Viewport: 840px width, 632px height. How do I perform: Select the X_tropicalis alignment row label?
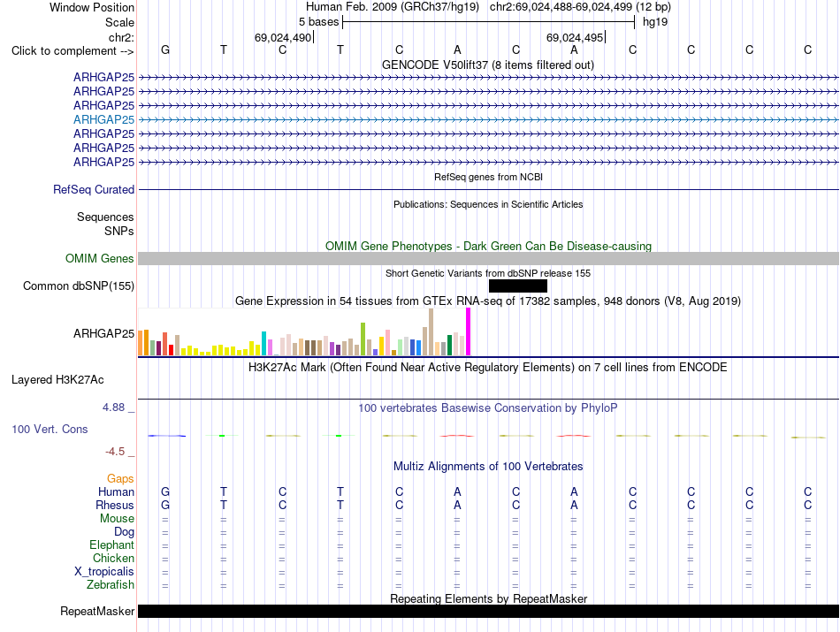(x=104, y=572)
